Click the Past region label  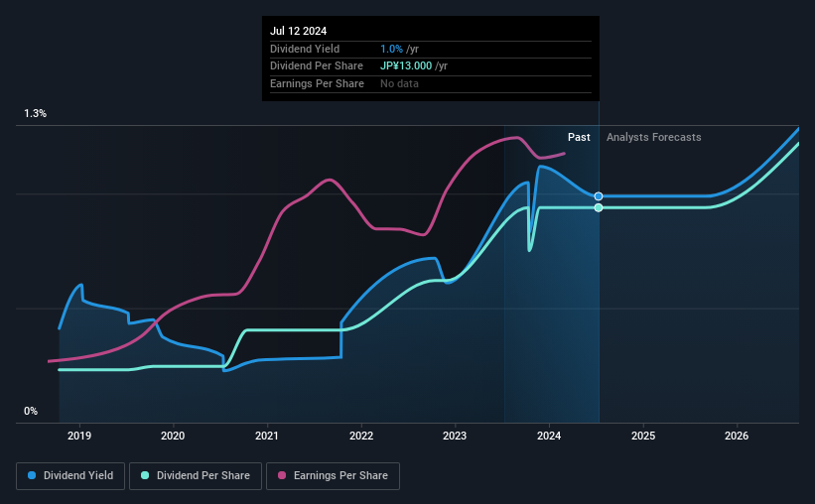point(579,137)
